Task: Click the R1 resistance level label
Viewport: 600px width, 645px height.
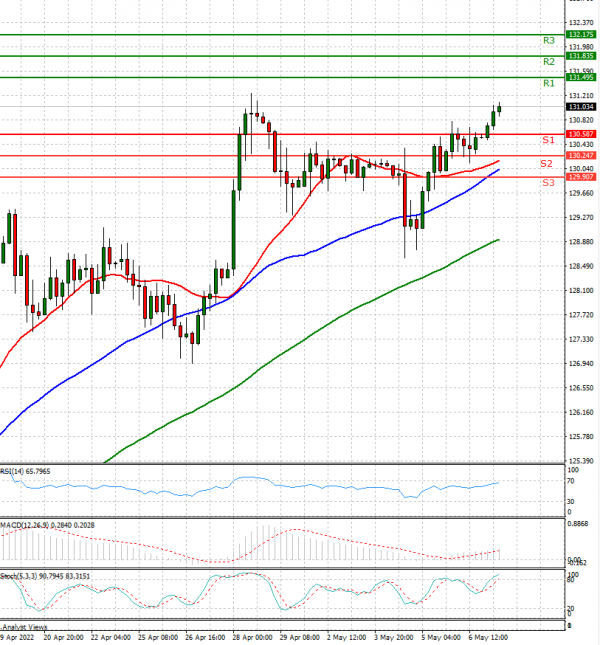Action: [549, 83]
